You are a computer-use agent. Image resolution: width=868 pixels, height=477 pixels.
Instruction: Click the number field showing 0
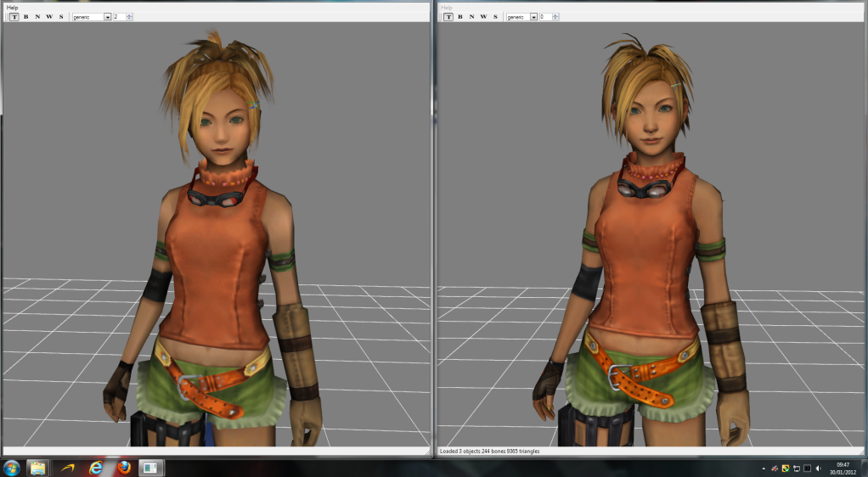click(545, 17)
